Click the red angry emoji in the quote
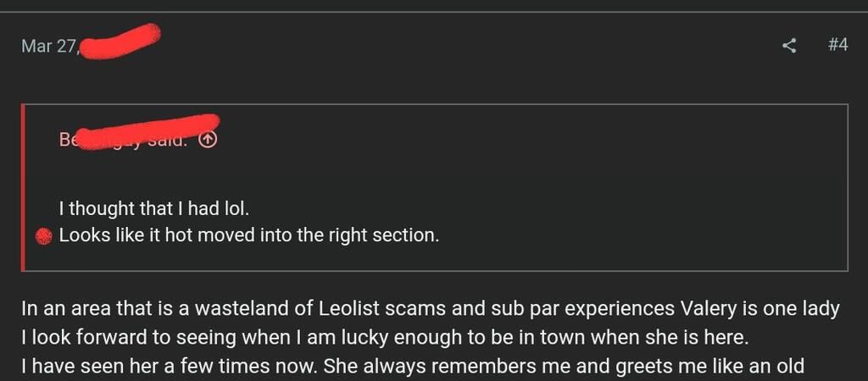The height and width of the screenshot is (381, 868). point(44,237)
